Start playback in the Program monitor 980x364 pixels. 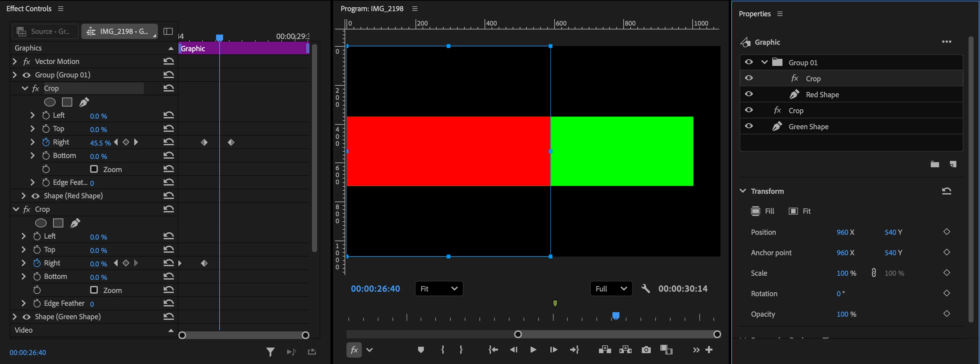coord(533,350)
